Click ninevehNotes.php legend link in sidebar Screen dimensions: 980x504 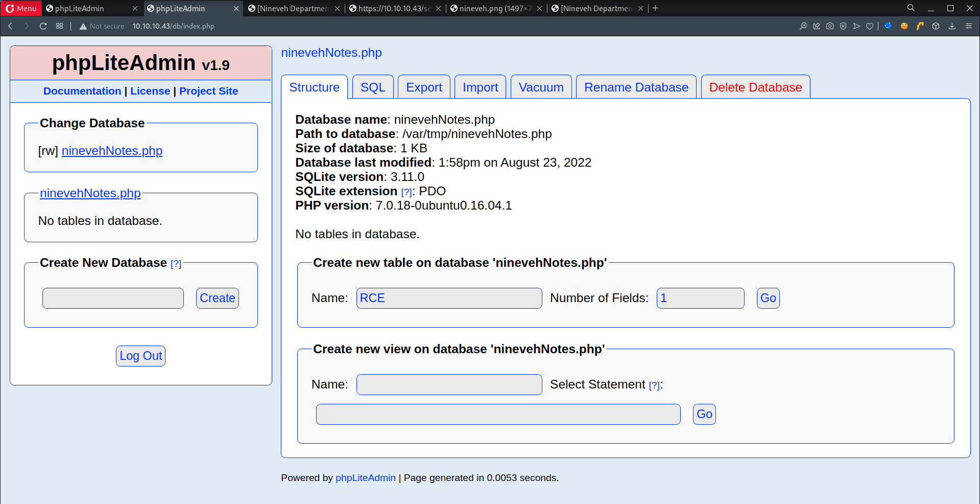(90, 193)
